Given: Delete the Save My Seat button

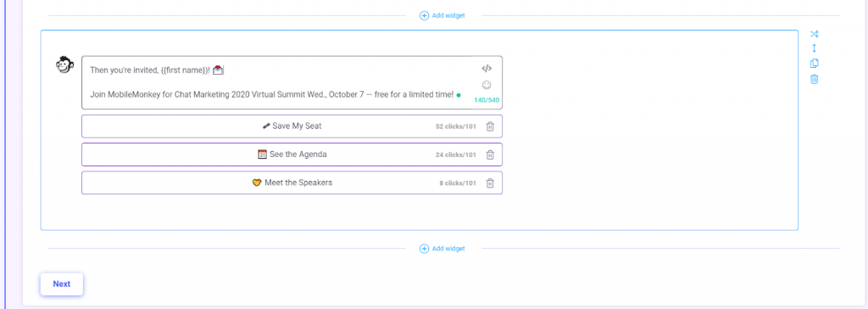Looking at the screenshot, I should coord(490,126).
